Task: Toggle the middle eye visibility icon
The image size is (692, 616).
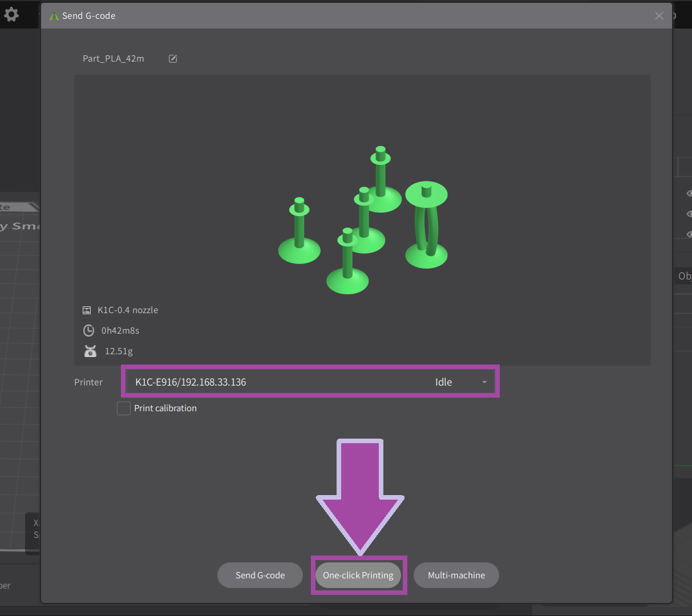Action: pyautogui.click(x=689, y=214)
